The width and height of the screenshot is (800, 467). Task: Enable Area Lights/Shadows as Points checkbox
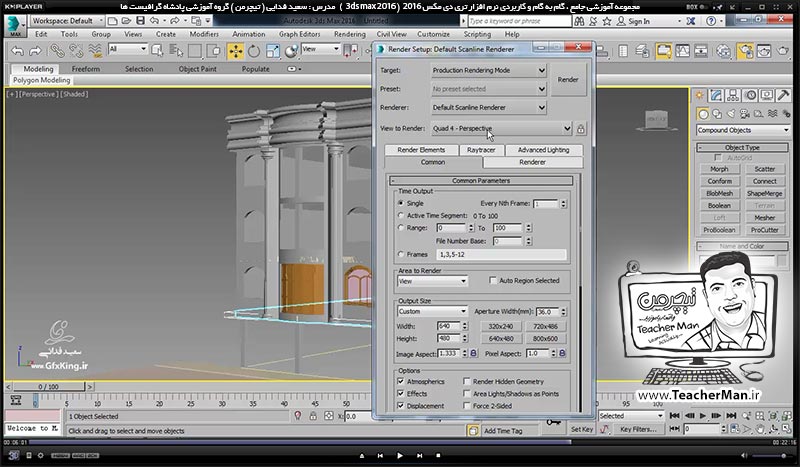[467, 394]
